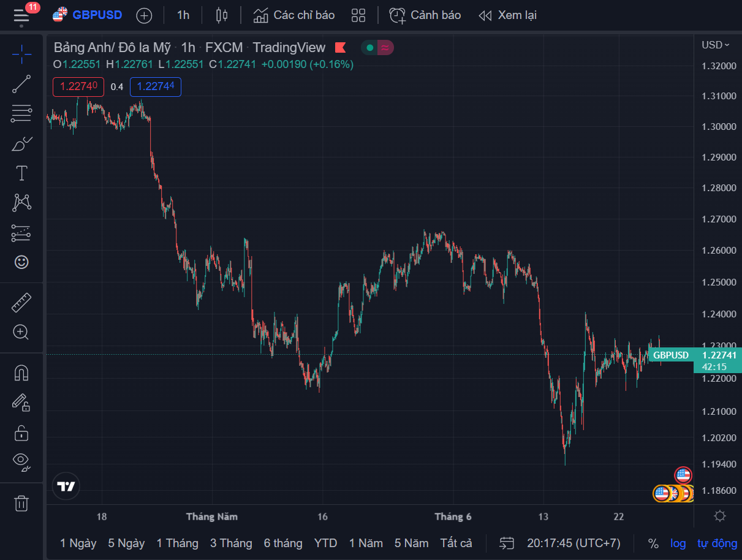Image resolution: width=742 pixels, height=560 pixels.
Task: Select the trend line tool
Action: click(x=21, y=84)
